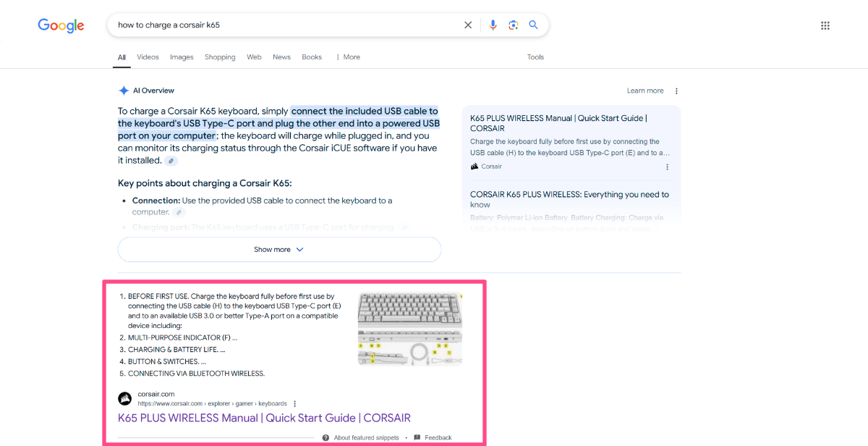Viewport: 868px width, 446px height.
Task: Click the AI Overview sparkle icon
Action: (124, 91)
